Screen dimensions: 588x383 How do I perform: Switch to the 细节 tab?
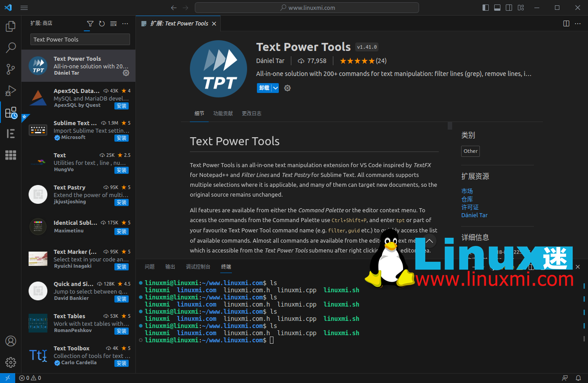pos(199,114)
